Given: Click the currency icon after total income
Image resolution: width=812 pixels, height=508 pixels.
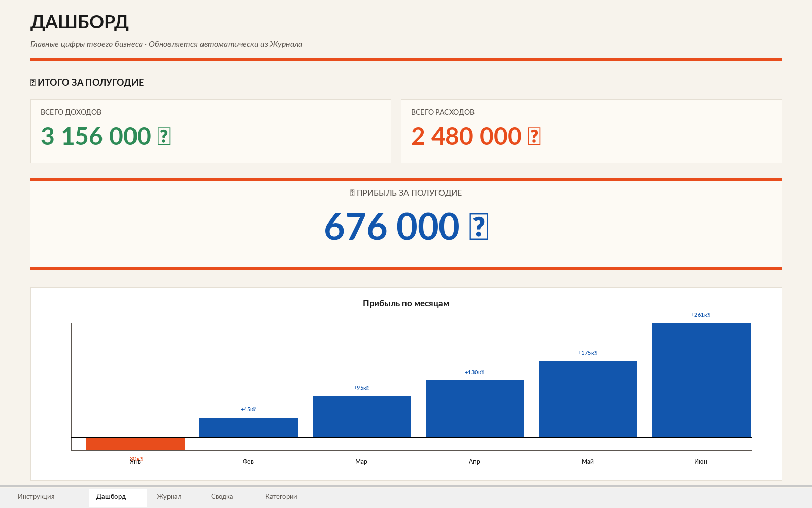Looking at the screenshot, I should pos(164,136).
